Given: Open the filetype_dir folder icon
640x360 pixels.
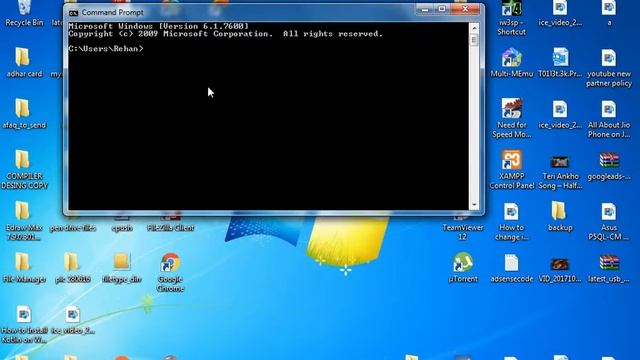Looking at the screenshot, I should [122, 268].
